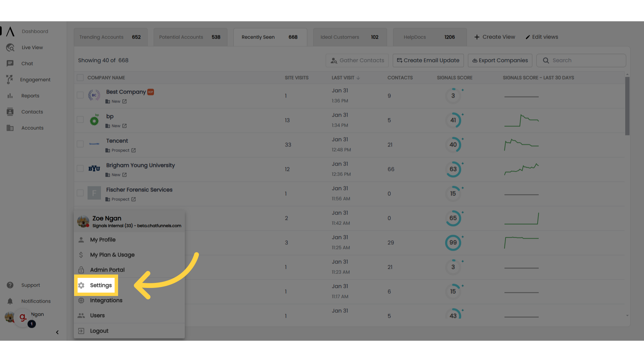644x362 pixels.
Task: Check the Brigham Young University checkbox
Action: [x=79, y=168]
